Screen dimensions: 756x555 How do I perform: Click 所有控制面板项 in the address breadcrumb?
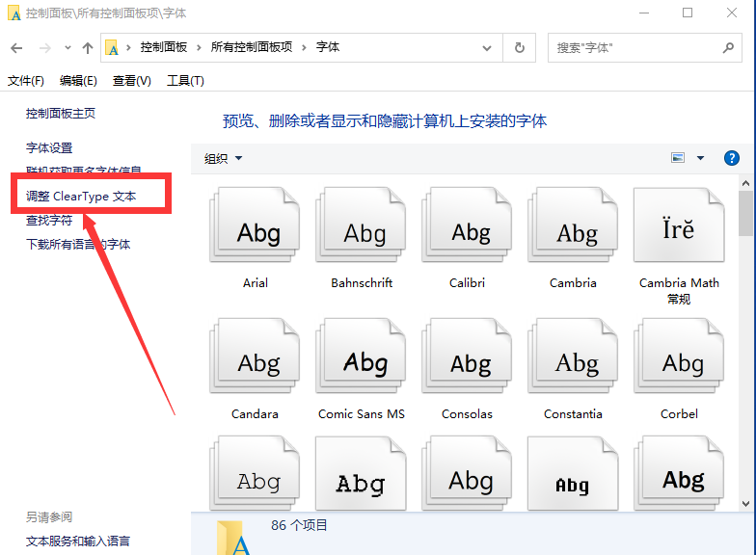(251, 47)
